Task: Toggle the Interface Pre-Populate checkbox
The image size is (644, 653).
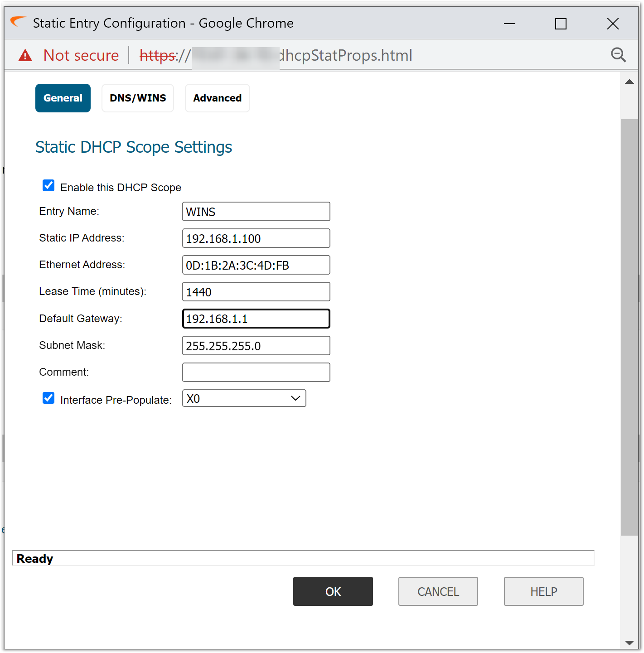Action: tap(48, 398)
